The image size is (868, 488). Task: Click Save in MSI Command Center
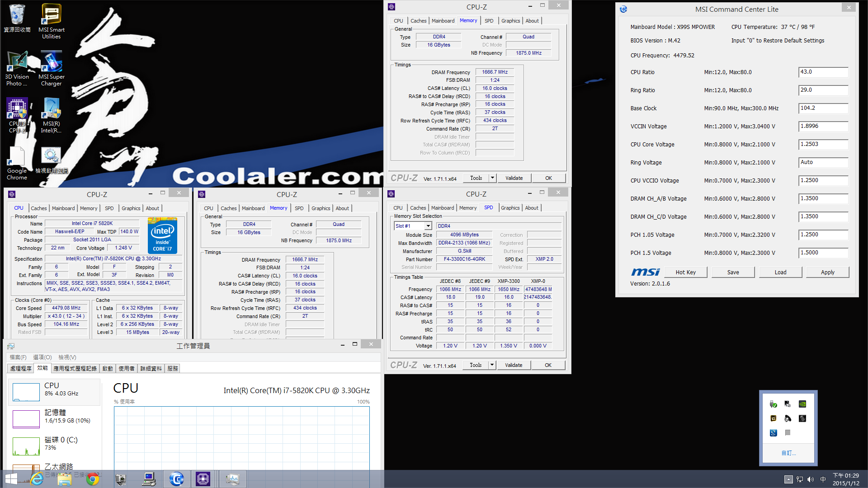tap(733, 272)
